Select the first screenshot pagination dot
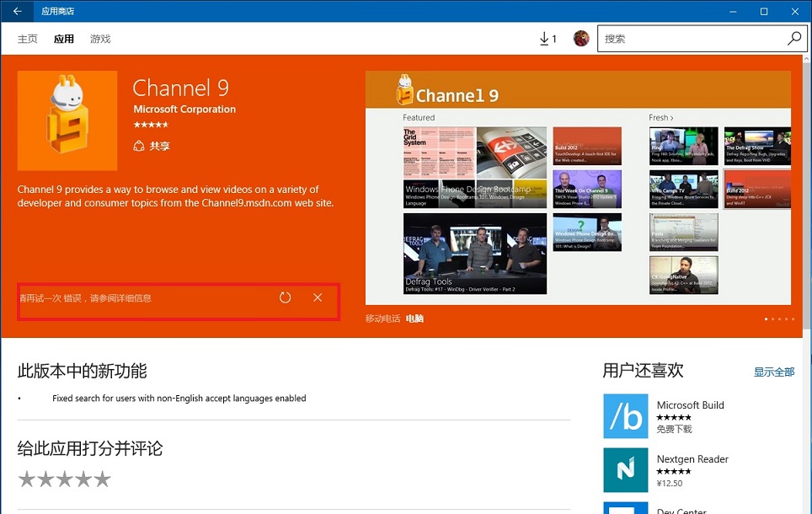Image resolution: width=812 pixels, height=514 pixels. coord(766,319)
